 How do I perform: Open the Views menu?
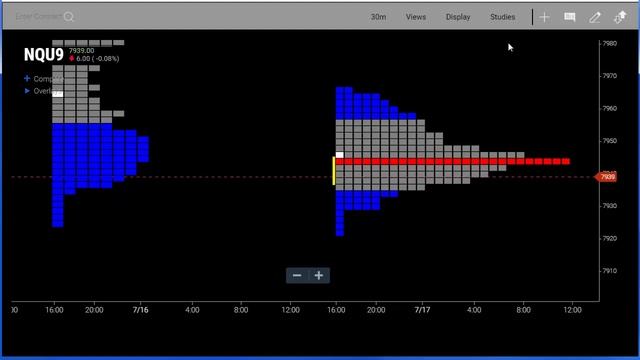click(416, 17)
